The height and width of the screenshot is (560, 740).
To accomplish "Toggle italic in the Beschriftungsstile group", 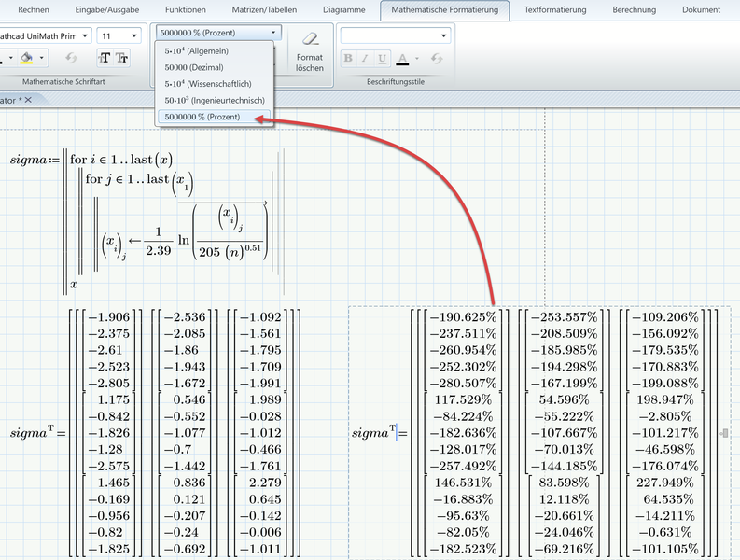I will 366,59.
